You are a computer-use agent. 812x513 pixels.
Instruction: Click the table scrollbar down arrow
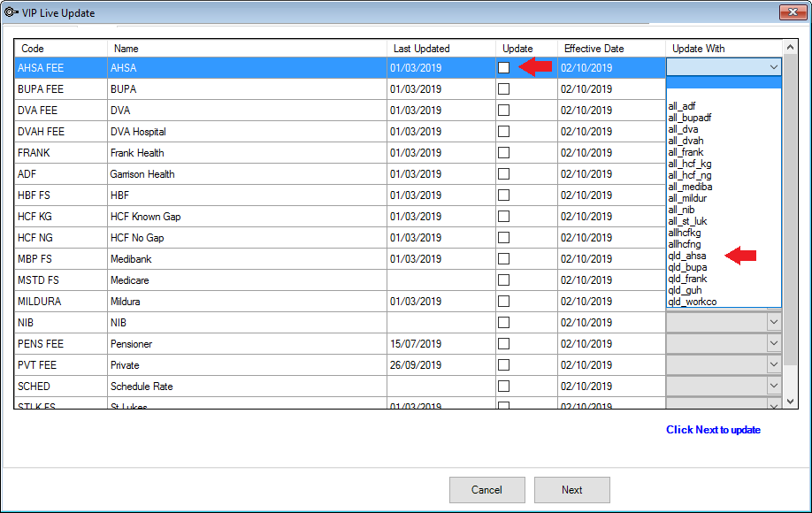click(790, 402)
